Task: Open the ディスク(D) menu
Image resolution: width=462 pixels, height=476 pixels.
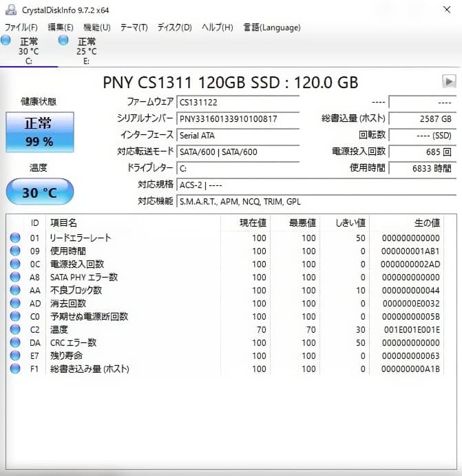Action: click(174, 28)
